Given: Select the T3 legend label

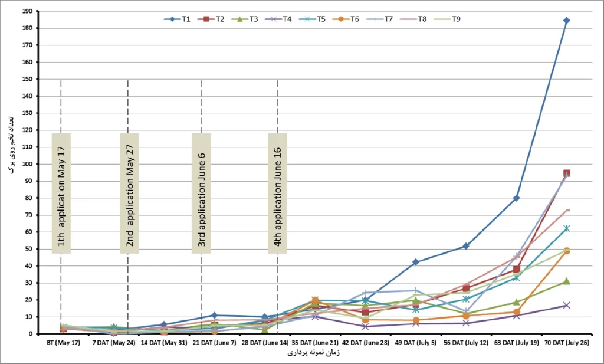Looking at the screenshot, I should (x=254, y=19).
